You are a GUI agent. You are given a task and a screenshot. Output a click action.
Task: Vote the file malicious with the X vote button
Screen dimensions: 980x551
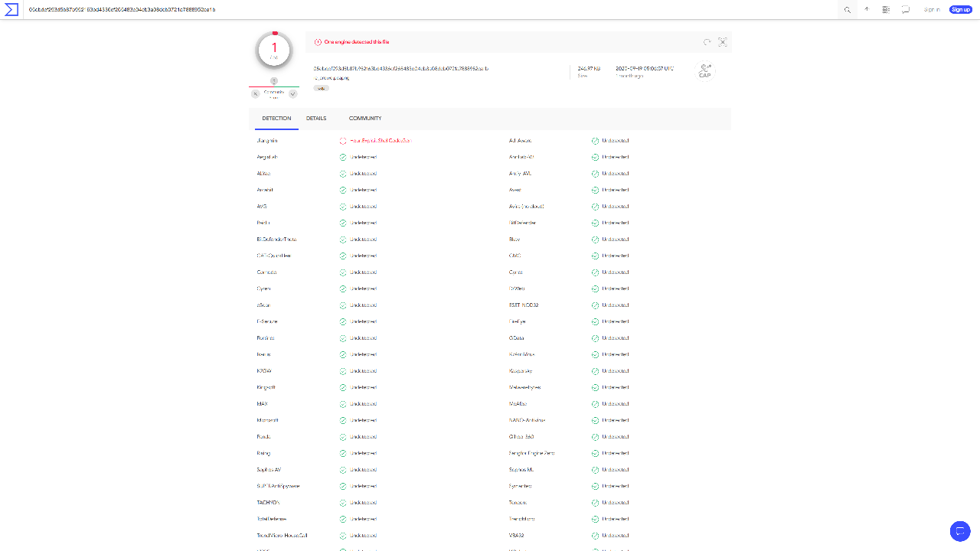pyautogui.click(x=255, y=93)
